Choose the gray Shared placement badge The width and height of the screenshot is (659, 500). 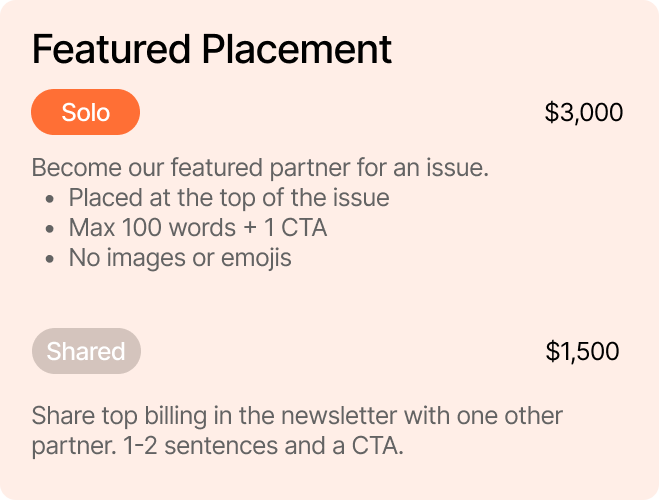coord(86,351)
